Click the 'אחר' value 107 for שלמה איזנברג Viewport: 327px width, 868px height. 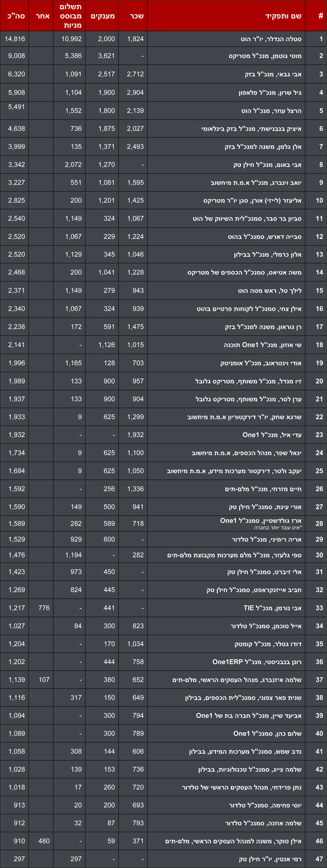point(44,680)
